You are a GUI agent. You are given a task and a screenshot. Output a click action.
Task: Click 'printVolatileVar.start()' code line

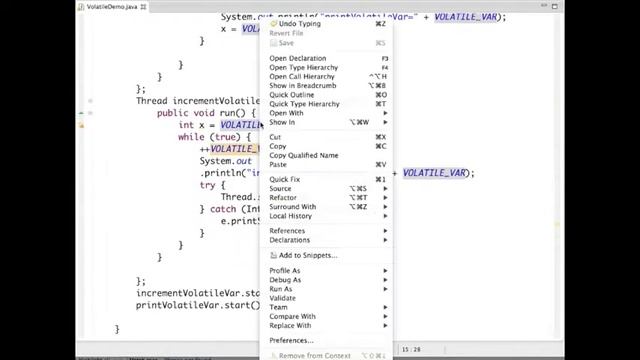point(198,305)
